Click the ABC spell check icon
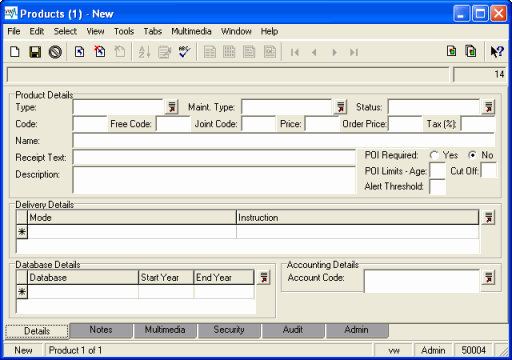Image resolution: width=512 pixels, height=360 pixels. [184, 52]
